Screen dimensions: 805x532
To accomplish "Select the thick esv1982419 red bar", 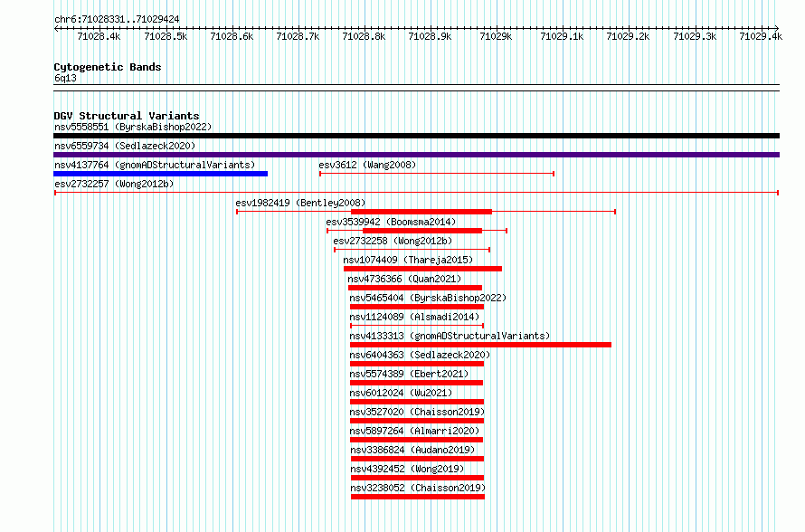I will [421, 212].
